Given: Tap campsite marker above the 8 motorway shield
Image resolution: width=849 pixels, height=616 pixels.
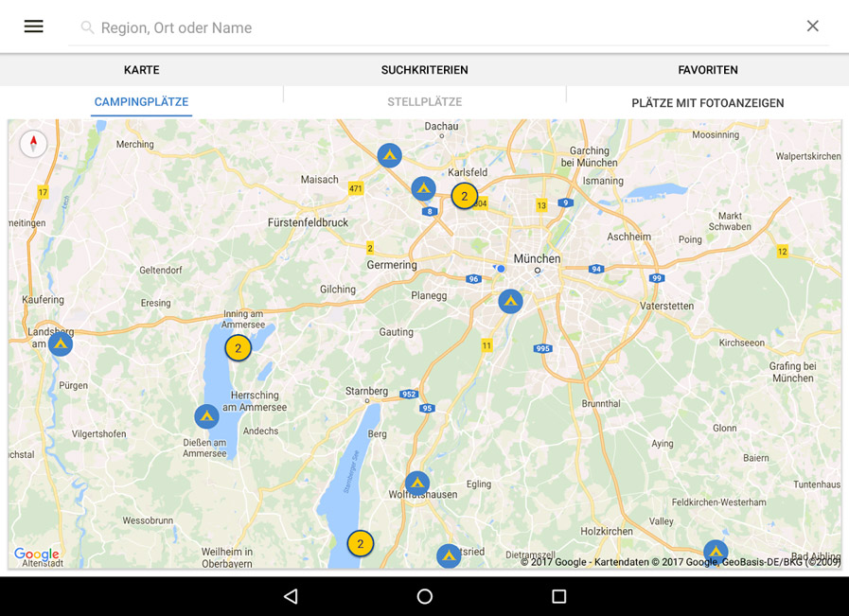Looking at the screenshot, I should tap(423, 188).
